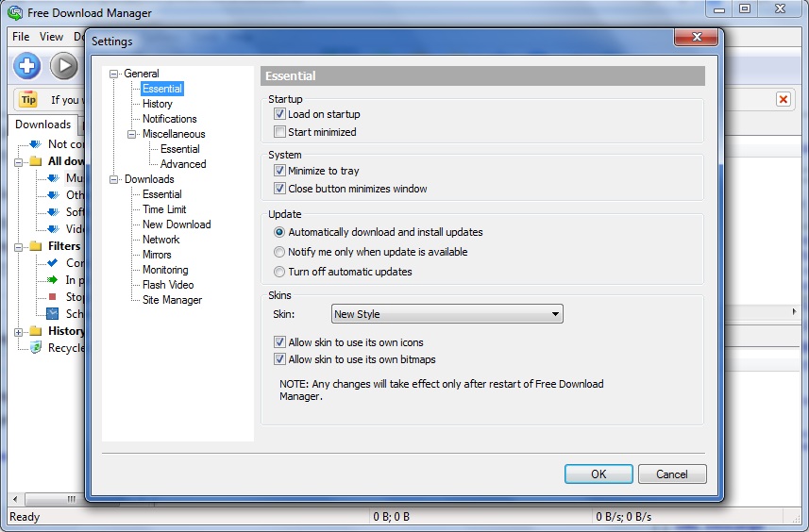Click the Recycle bin icon
The image size is (809, 532).
(x=36, y=347)
